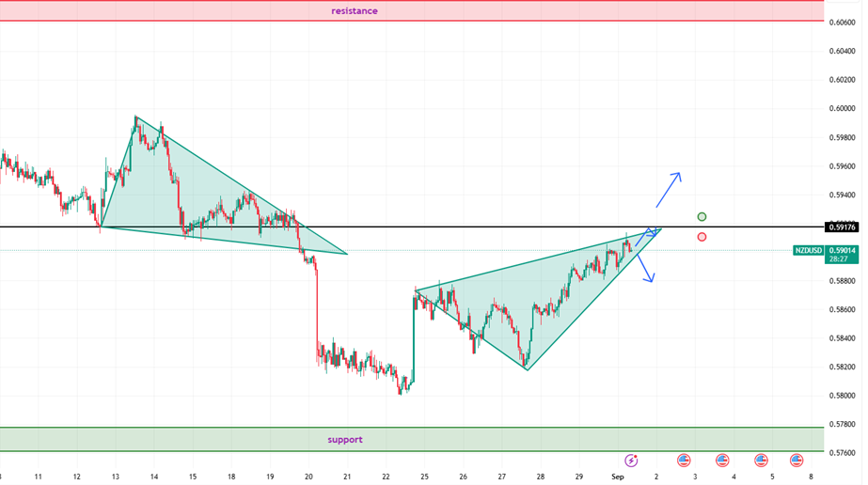Click the 0.59600 price axis label

coord(842,166)
